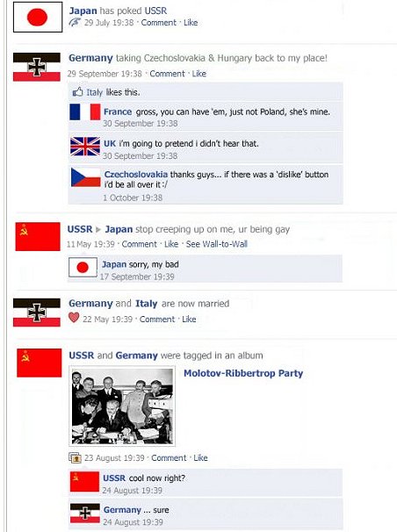Viewport: 397px width, 532px height.
Task: Click the Japan flag avatar on poke post
Action: (38, 17)
